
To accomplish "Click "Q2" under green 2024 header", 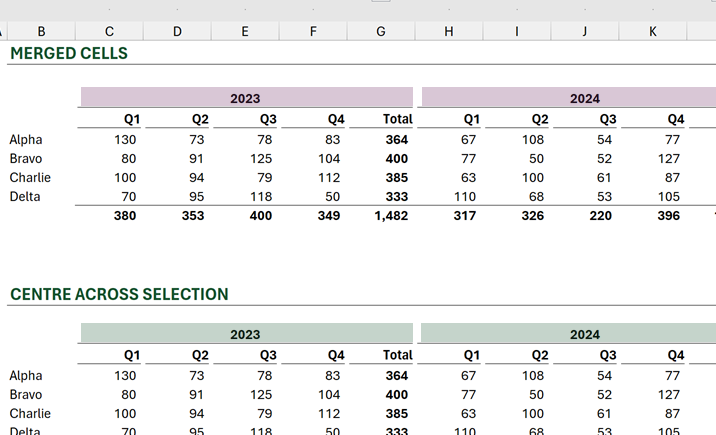I will [x=540, y=355].
